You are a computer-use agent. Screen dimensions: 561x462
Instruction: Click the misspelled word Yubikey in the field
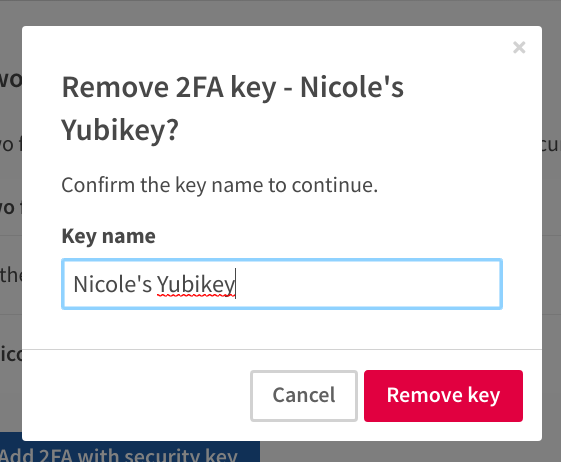196,285
